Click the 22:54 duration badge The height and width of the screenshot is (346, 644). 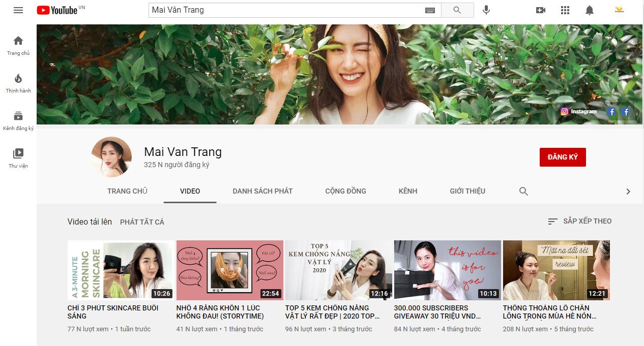click(x=271, y=294)
